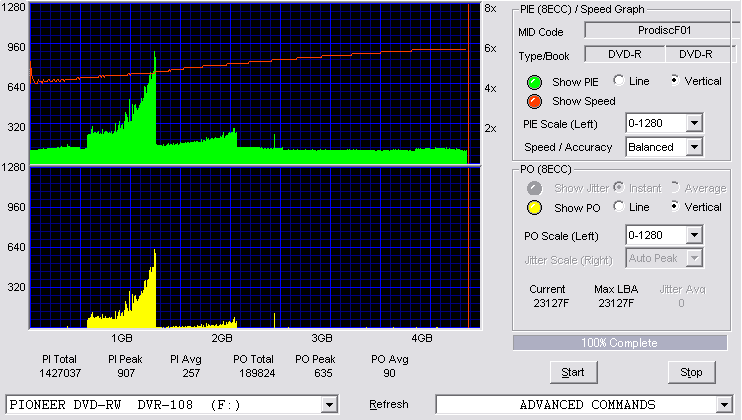
Task: Toggle the red Show Speed indicator
Action: [x=534, y=101]
